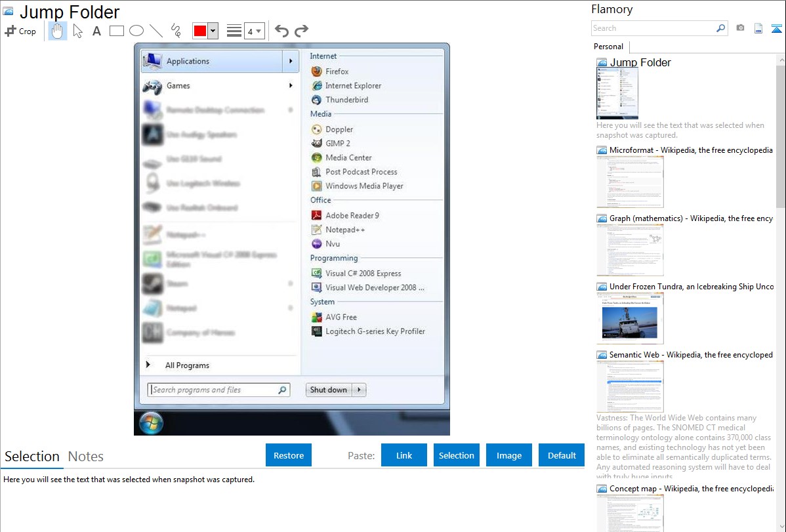Click the magnifier in Flamory search box
Screen dimensions: 786x532
coord(721,28)
